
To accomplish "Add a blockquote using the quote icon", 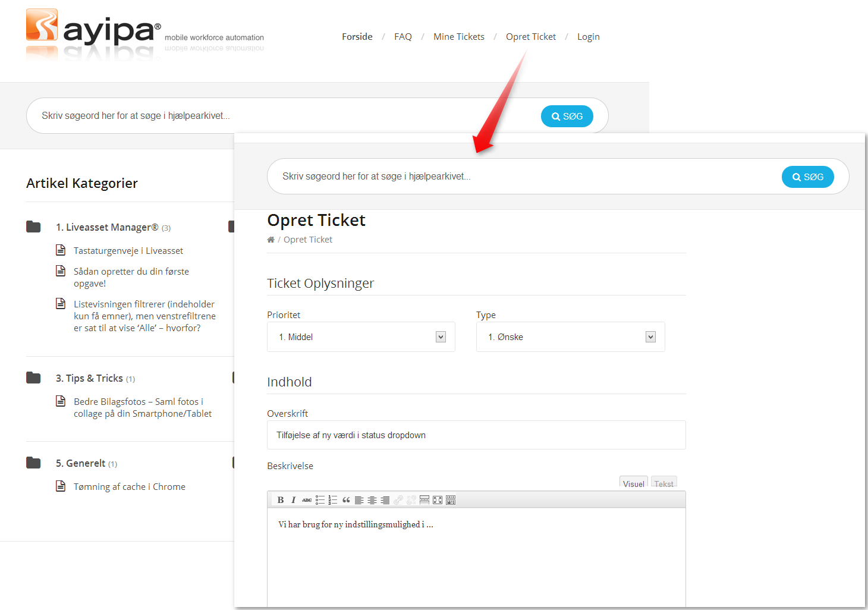I will pos(346,500).
